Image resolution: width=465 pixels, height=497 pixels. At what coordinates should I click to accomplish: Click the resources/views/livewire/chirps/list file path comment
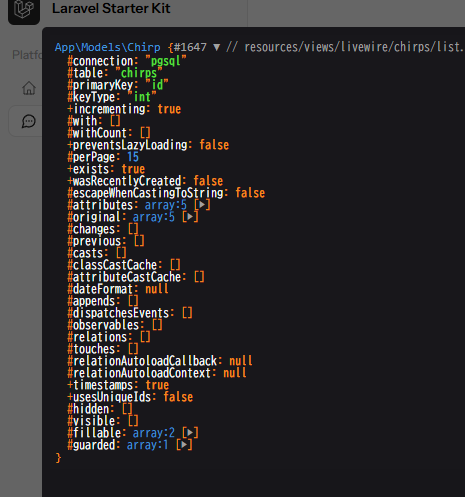tap(345, 47)
